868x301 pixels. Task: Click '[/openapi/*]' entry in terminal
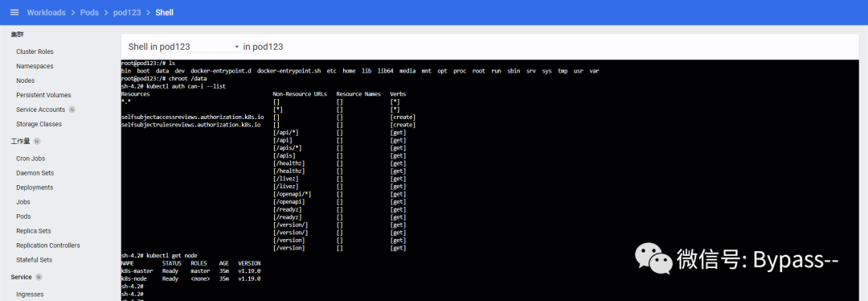coord(293,194)
